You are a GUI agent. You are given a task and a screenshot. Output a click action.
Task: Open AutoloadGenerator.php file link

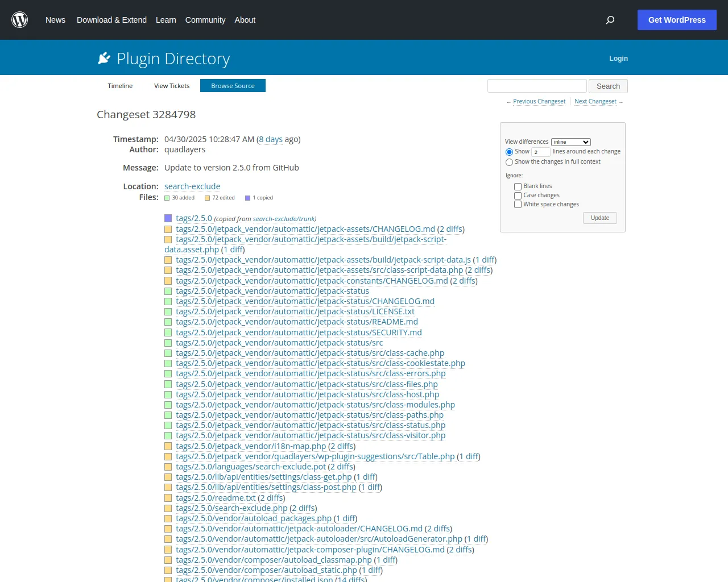319,539
